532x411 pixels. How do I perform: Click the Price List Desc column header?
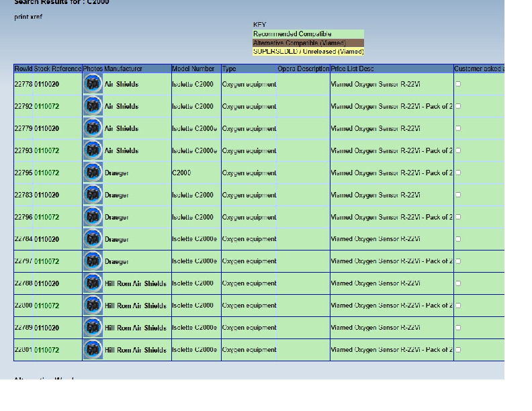(x=352, y=68)
